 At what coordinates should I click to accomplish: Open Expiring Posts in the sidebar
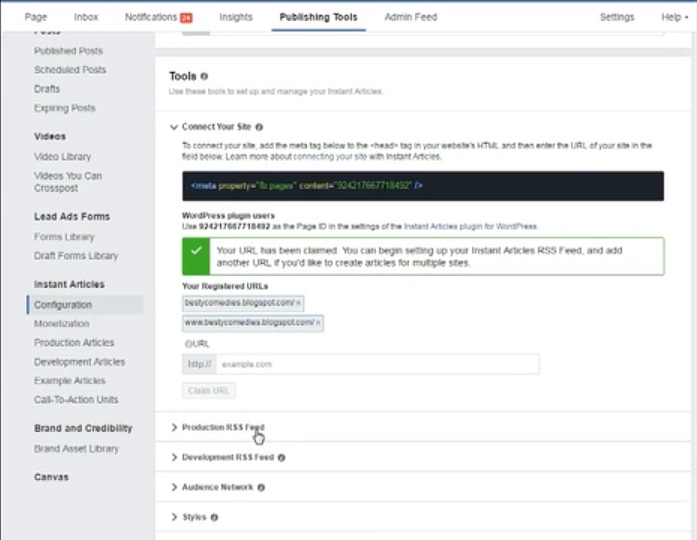click(x=64, y=108)
